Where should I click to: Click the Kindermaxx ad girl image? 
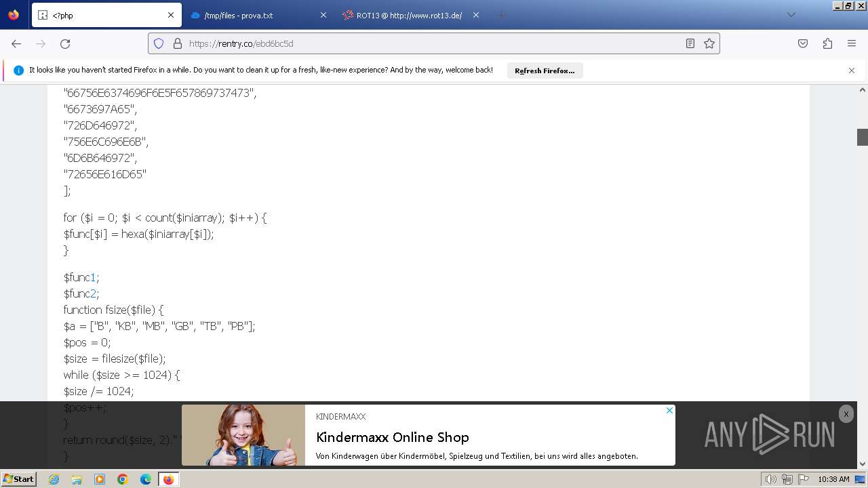pyautogui.click(x=243, y=435)
